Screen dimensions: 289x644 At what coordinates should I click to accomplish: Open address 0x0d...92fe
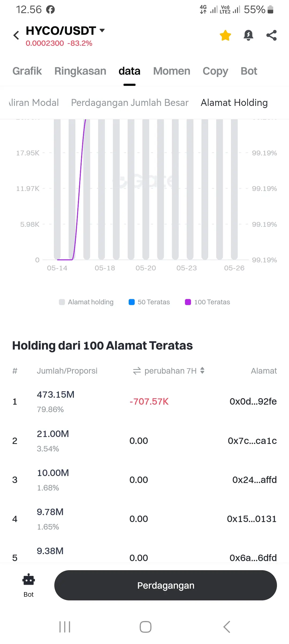click(x=253, y=401)
